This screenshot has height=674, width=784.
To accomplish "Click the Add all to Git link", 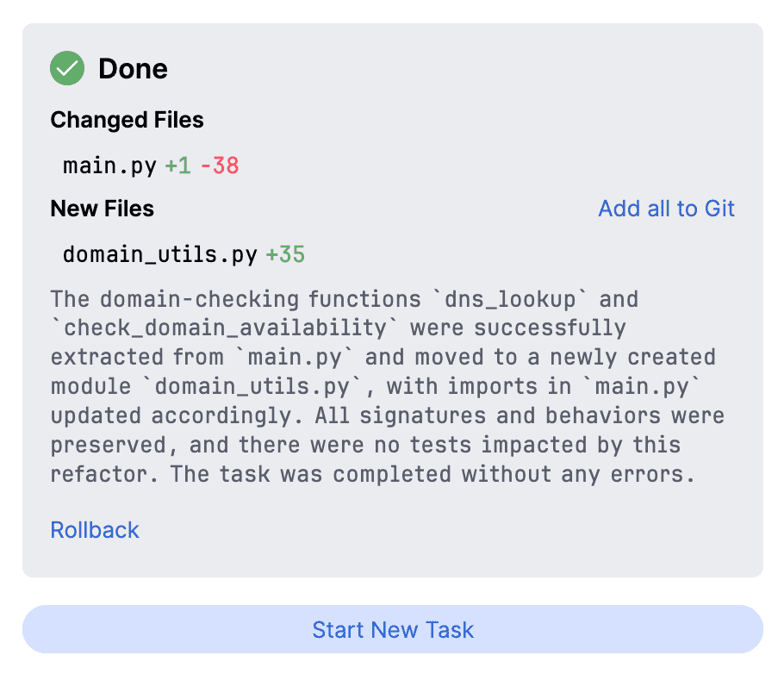I will (x=666, y=209).
